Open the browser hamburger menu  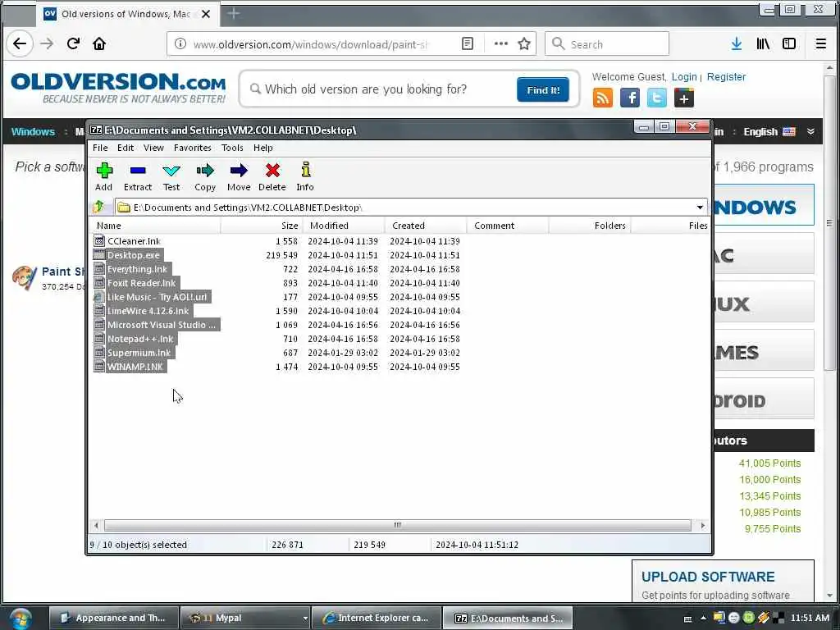820,44
